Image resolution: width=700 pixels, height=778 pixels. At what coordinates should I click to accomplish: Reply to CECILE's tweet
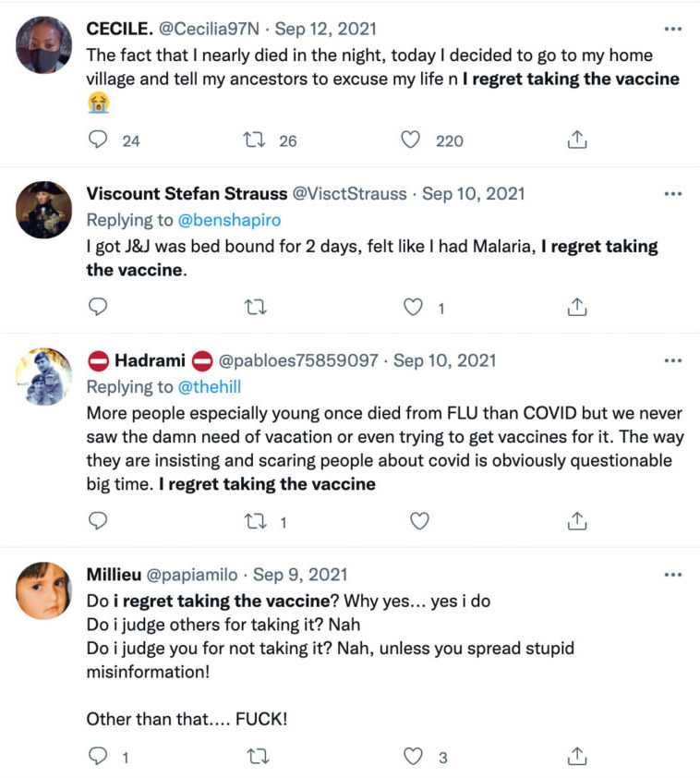click(x=98, y=140)
